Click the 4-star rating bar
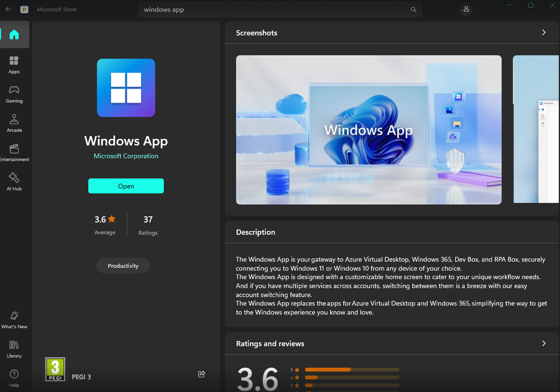Screen dimensions: 560x392 coord(352,378)
